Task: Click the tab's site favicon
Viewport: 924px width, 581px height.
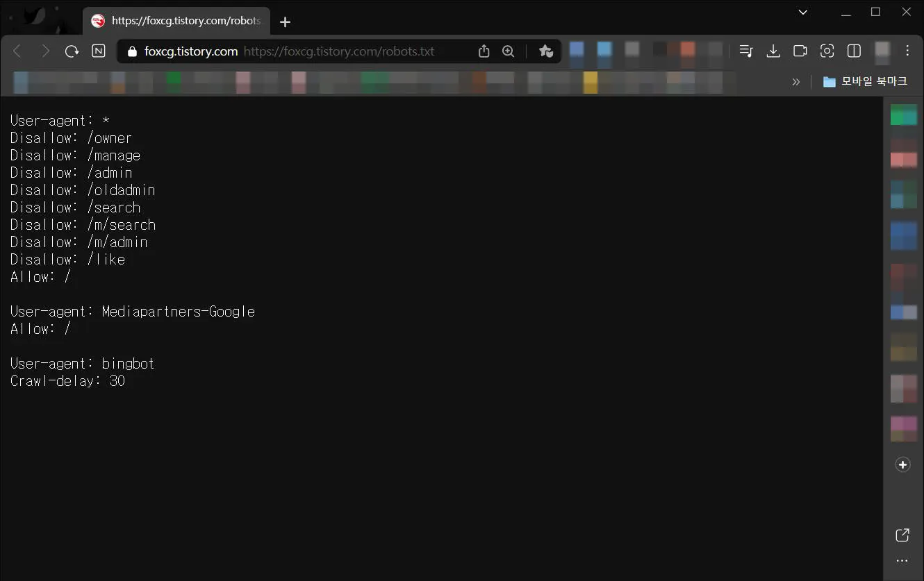Action: click(98, 21)
